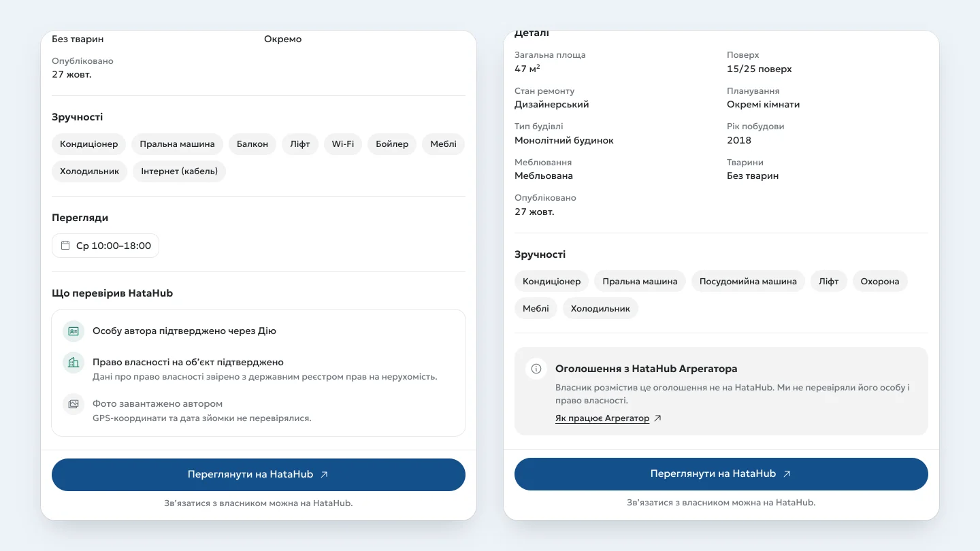
Task: Click the Бойлер amenity chip
Action: [392, 144]
